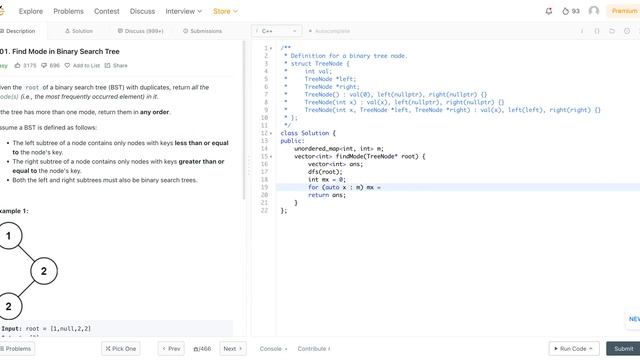Click the Pick One button

[121, 349]
